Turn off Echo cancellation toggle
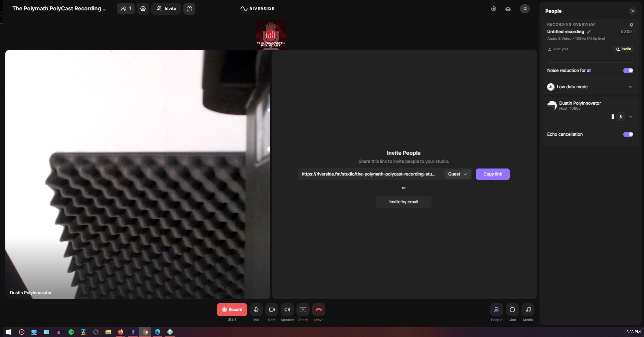 point(628,134)
